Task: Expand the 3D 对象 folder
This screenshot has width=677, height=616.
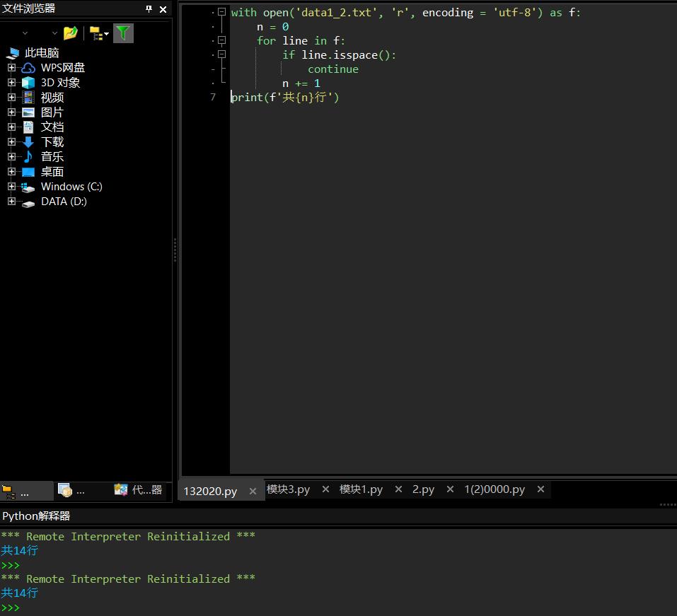Action: 11,82
